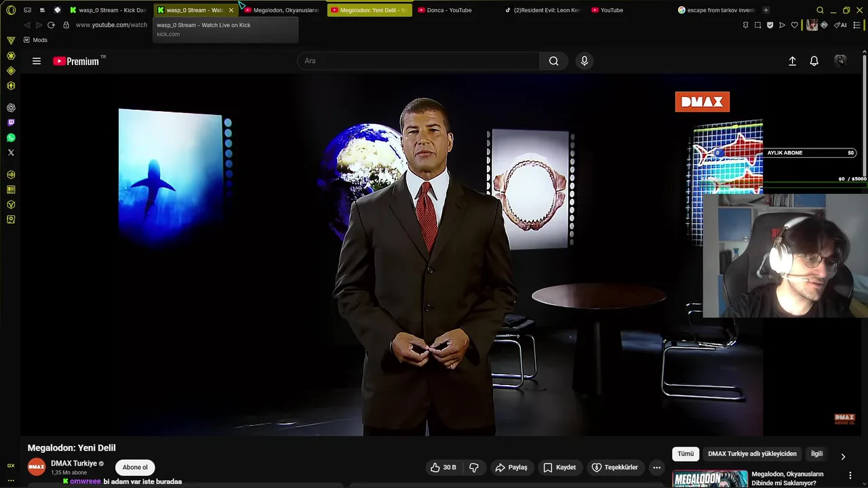Image resolution: width=868 pixels, height=488 pixels.
Task: Open the DMAX Turkiye channel name
Action: pos(74,464)
